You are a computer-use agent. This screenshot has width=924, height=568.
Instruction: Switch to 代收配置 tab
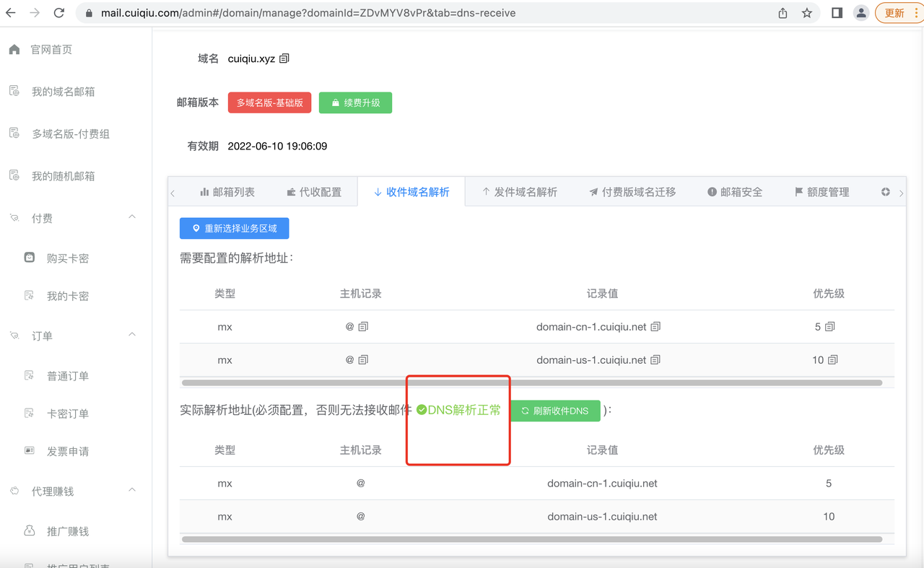coord(313,192)
